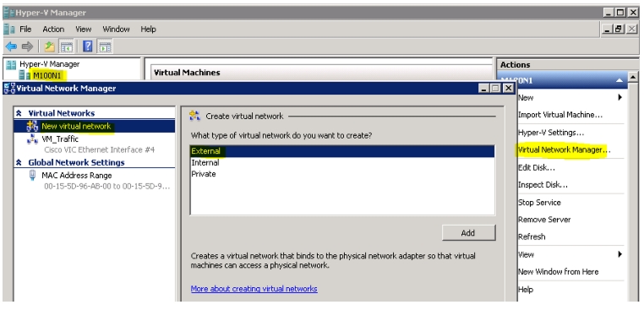
Task: Collapse the Global Network Settings section
Action: click(x=19, y=162)
